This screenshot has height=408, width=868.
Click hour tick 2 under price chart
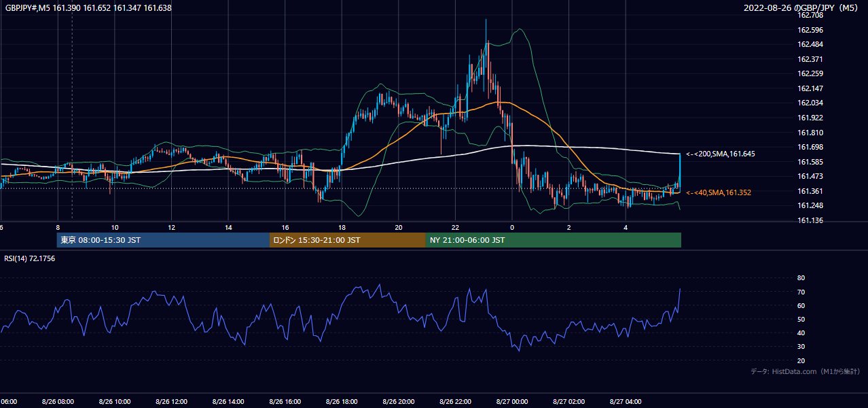[568, 227]
